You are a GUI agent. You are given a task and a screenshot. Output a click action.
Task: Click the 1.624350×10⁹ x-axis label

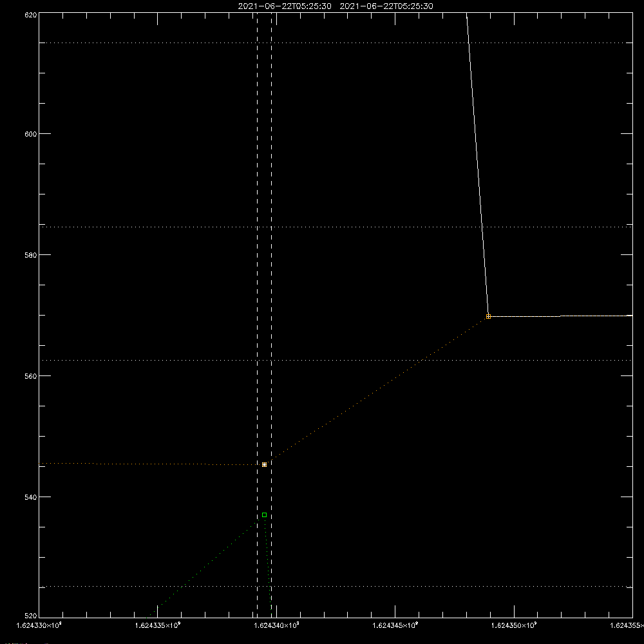point(514,625)
